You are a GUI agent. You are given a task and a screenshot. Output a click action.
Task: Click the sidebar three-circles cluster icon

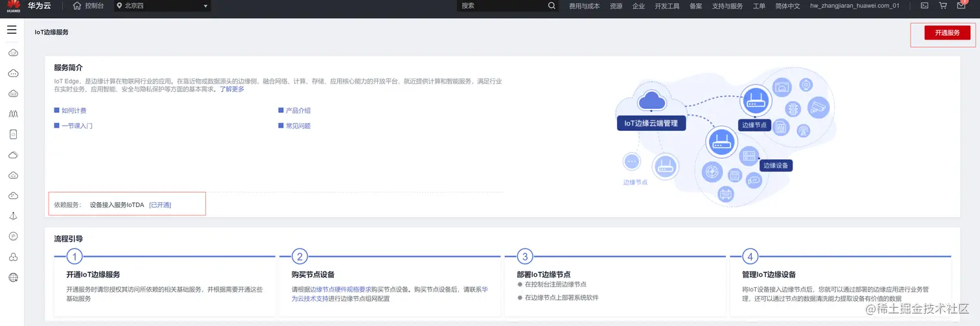pos(13,257)
